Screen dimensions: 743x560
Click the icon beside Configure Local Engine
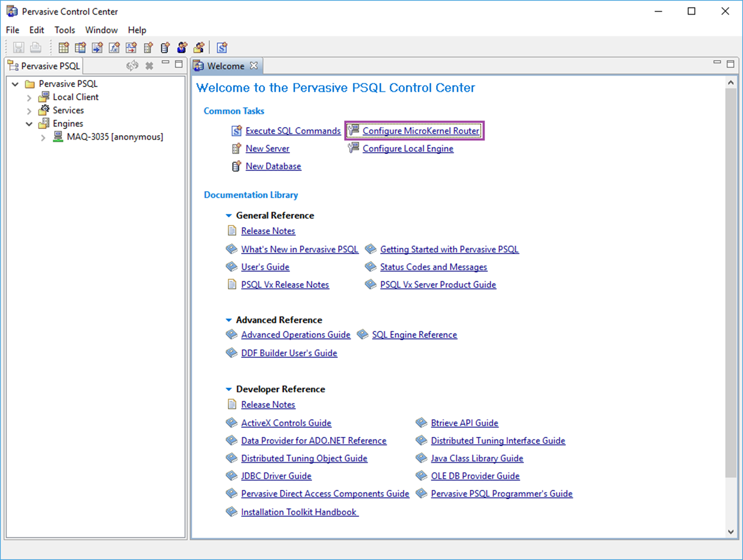[x=353, y=148]
